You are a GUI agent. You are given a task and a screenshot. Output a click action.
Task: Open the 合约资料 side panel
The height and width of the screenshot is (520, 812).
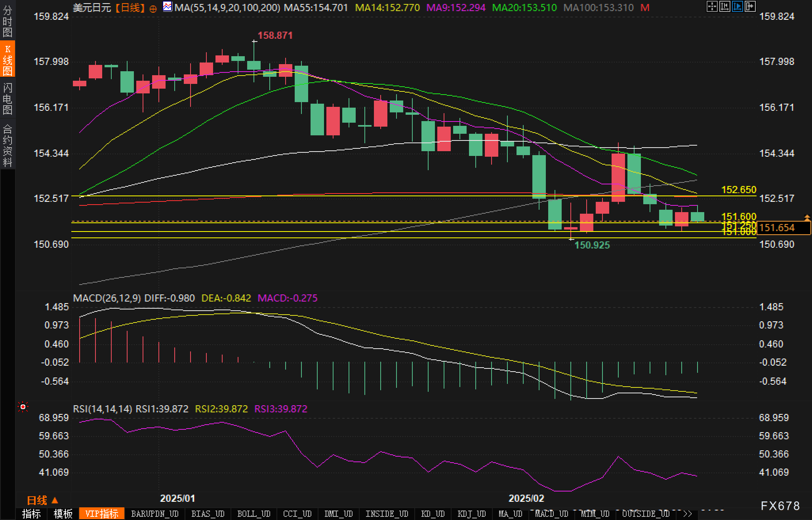pos(7,145)
